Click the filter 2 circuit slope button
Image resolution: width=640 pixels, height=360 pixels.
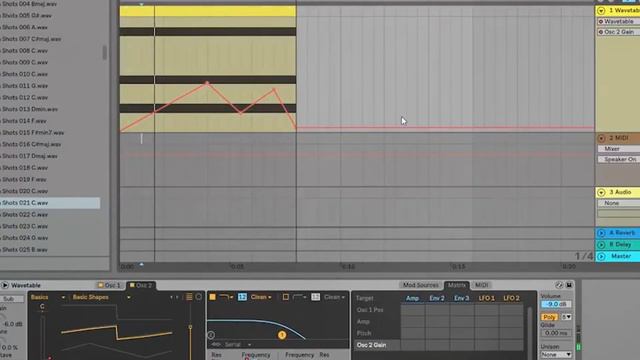[316, 297]
